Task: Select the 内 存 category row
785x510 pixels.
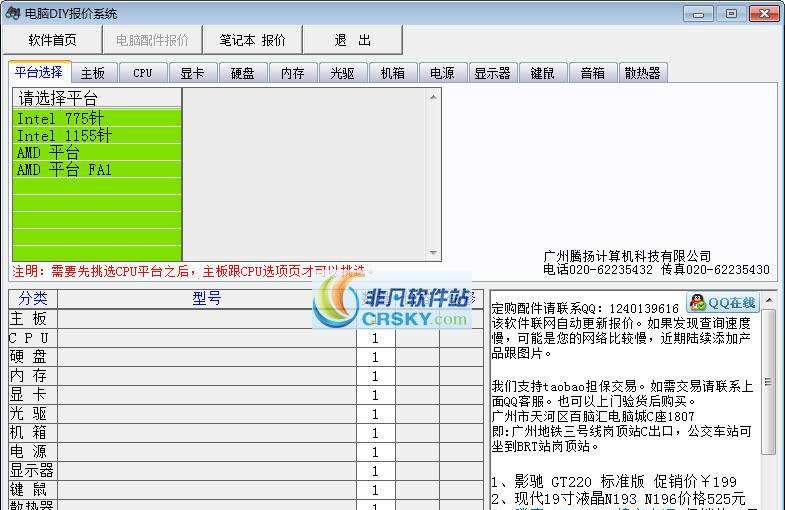Action: pos(33,376)
